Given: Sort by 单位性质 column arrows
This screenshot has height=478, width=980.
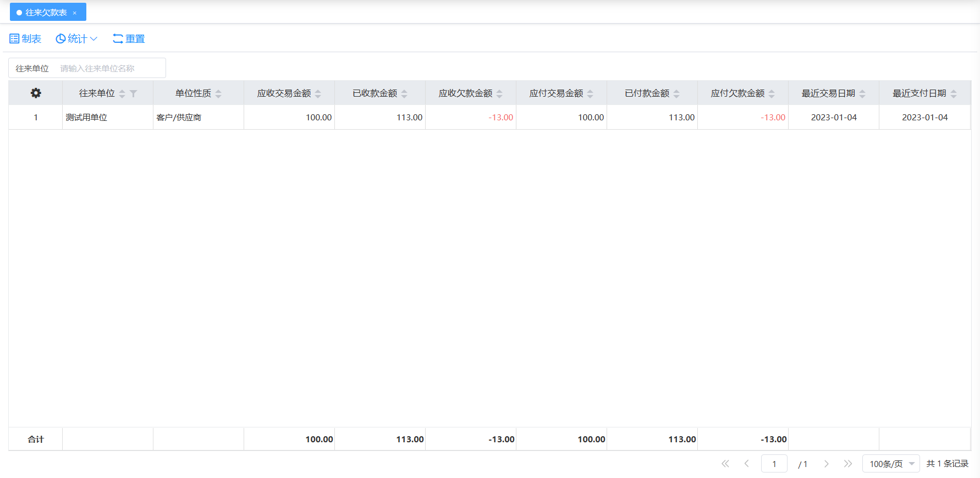Looking at the screenshot, I should [218, 94].
